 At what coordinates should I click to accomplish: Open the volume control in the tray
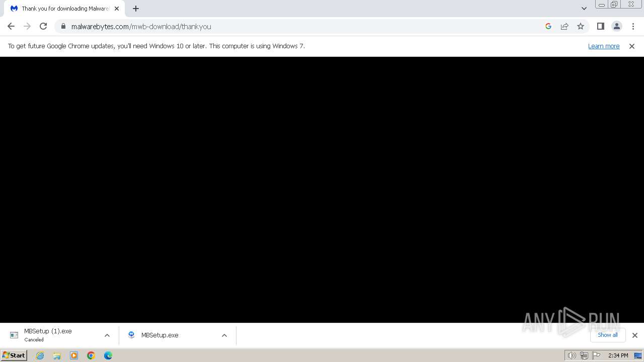[x=572, y=355]
